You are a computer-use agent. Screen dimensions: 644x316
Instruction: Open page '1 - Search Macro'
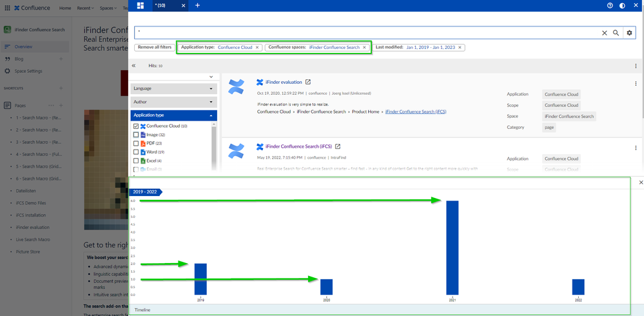point(38,118)
